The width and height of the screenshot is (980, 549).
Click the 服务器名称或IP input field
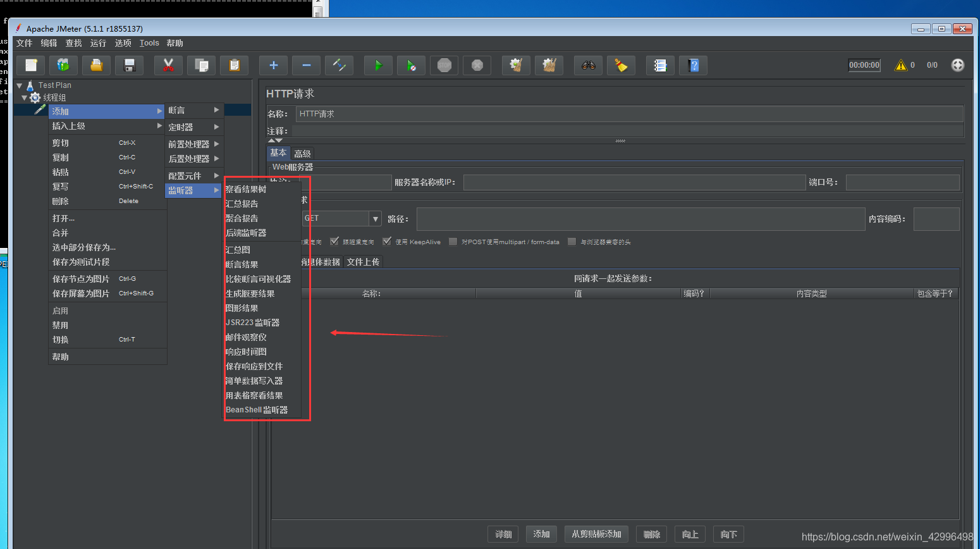coord(634,182)
